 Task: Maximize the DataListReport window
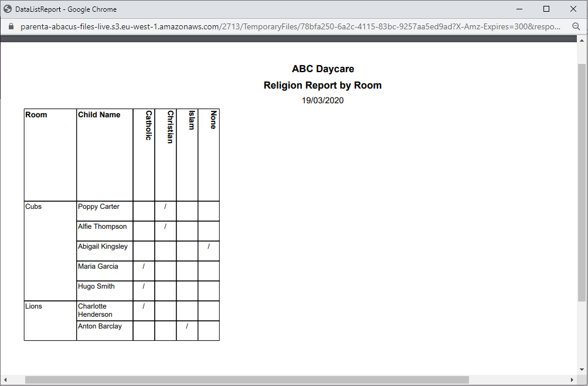(546, 9)
